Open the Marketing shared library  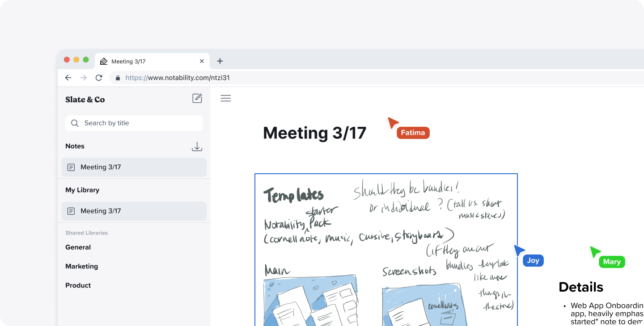[x=82, y=266]
